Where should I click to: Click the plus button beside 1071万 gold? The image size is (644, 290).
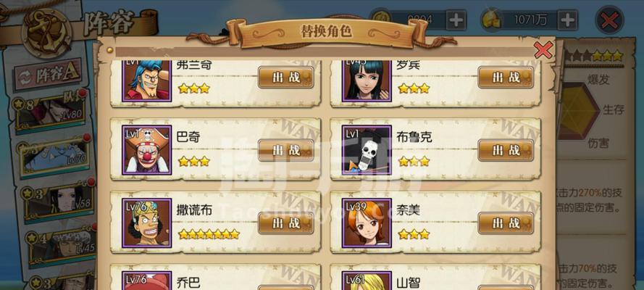(566, 20)
